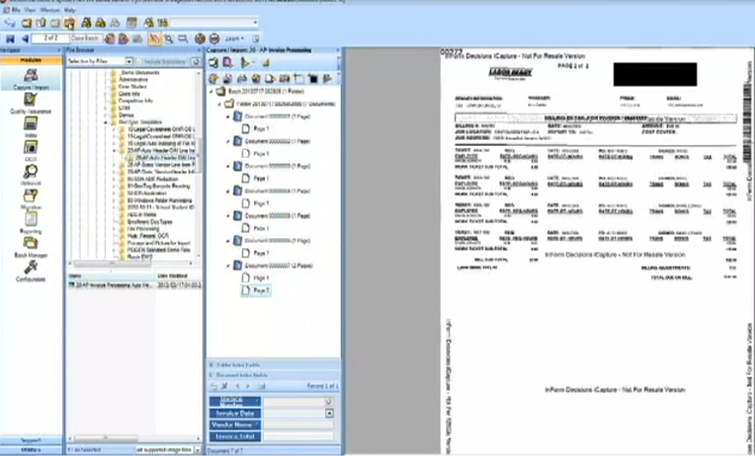This screenshot has width=755, height=456.
Task: Click the Invoice Total field label
Action: pos(235,436)
